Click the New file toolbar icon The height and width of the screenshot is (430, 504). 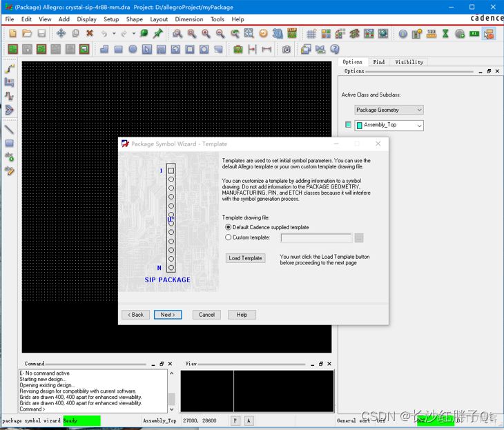[x=13, y=33]
